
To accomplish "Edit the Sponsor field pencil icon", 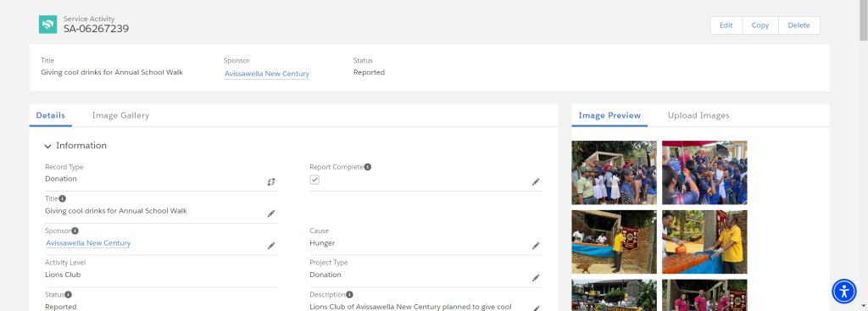I will [x=271, y=246].
